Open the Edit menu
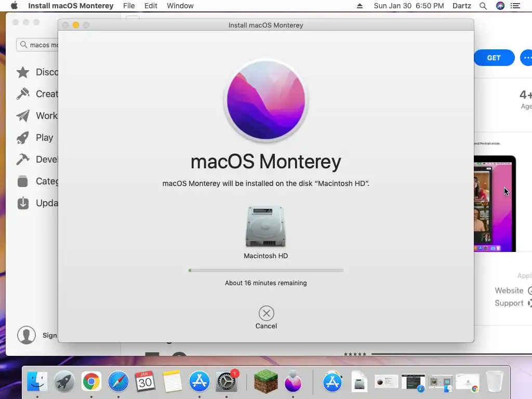 [151, 6]
